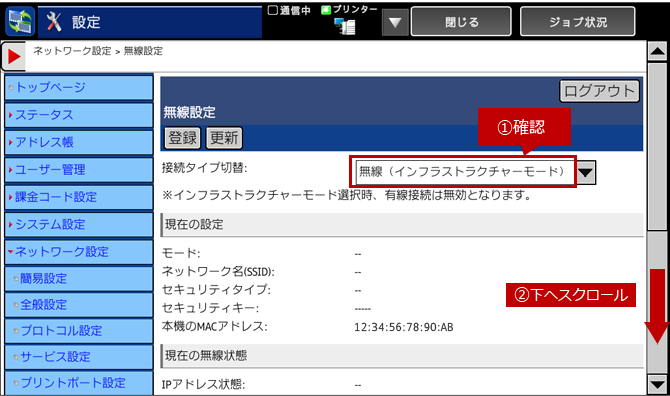670x396 pixels.
Task: Open 全般設定 submenu
Action: pyautogui.click(x=79, y=305)
